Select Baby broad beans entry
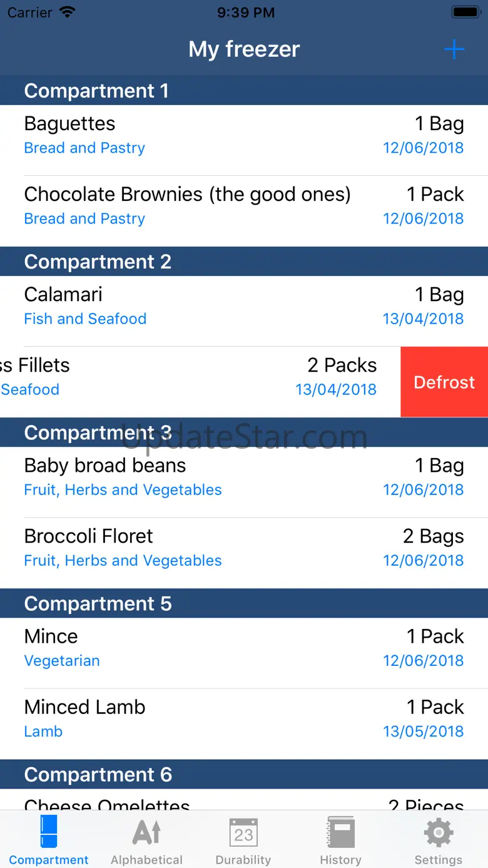This screenshot has width=488, height=868. [244, 477]
